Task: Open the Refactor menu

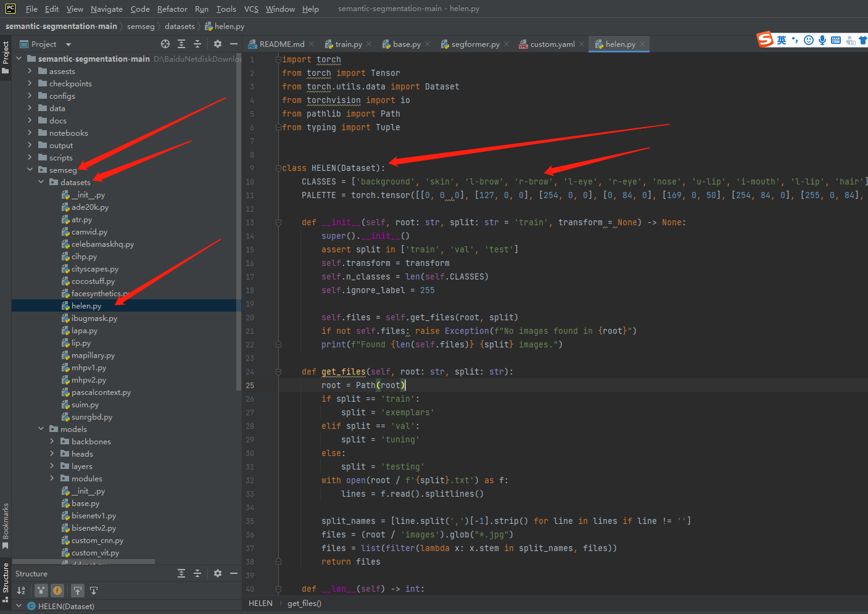Action: 172,9
